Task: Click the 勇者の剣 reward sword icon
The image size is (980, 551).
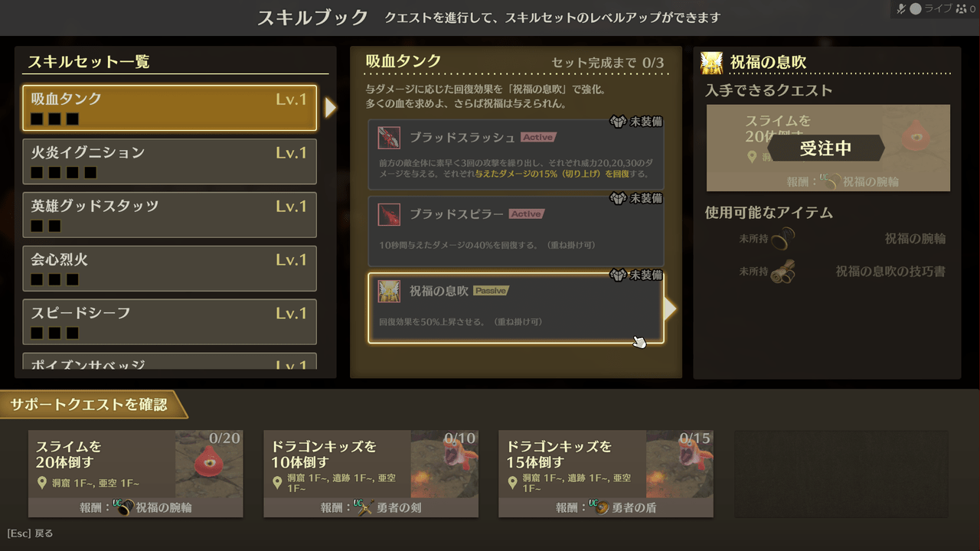Action: [365, 507]
